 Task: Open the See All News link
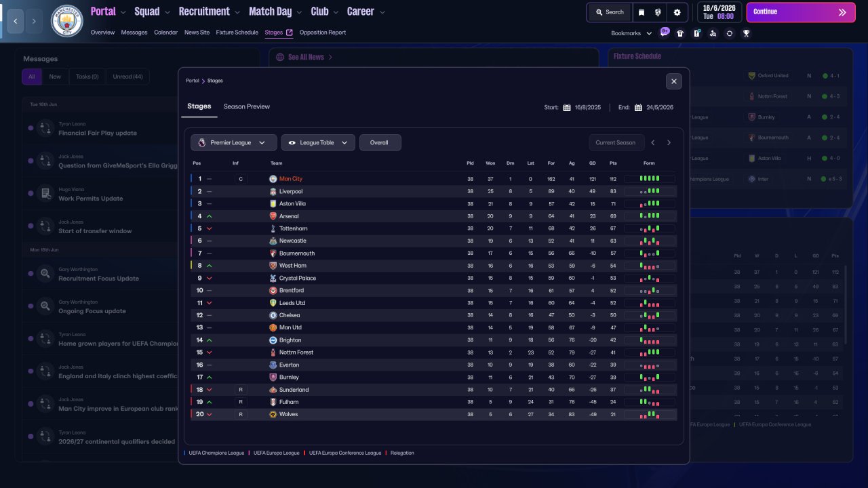(306, 58)
